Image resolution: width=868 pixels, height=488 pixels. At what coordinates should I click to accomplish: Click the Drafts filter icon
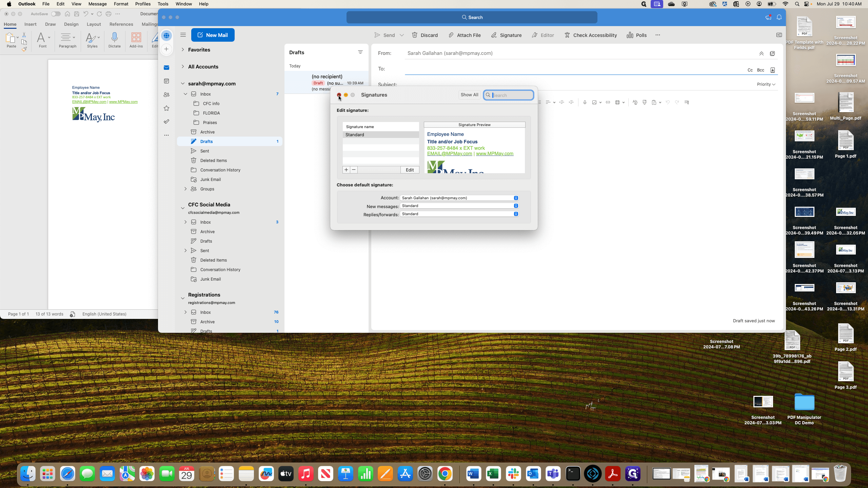click(x=360, y=52)
